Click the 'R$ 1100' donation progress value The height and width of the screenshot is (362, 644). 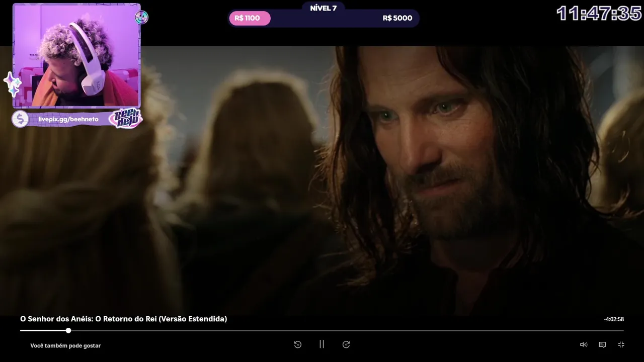(x=247, y=18)
